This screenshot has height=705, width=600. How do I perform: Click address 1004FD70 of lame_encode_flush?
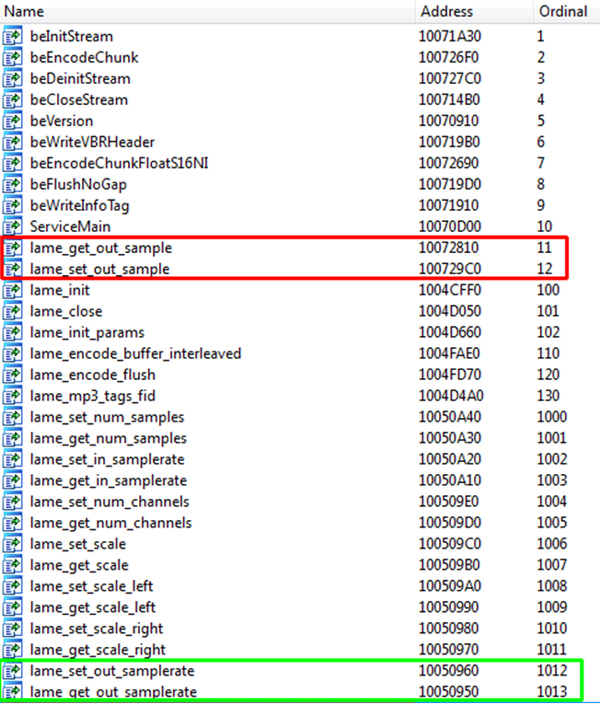[450, 375]
